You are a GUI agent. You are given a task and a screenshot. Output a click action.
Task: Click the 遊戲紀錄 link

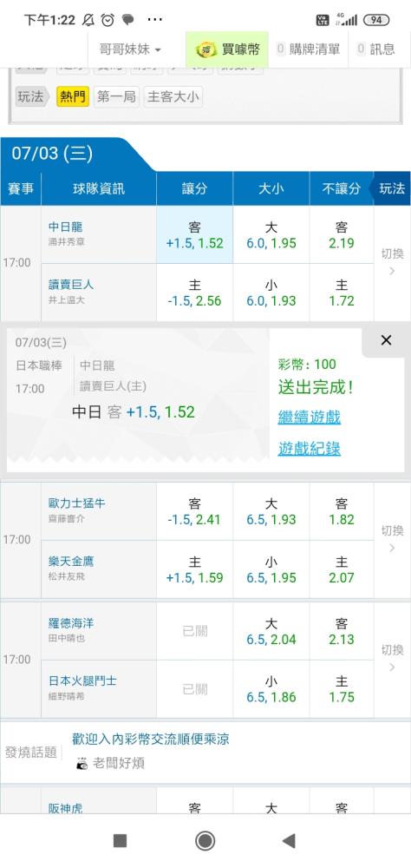point(310,449)
